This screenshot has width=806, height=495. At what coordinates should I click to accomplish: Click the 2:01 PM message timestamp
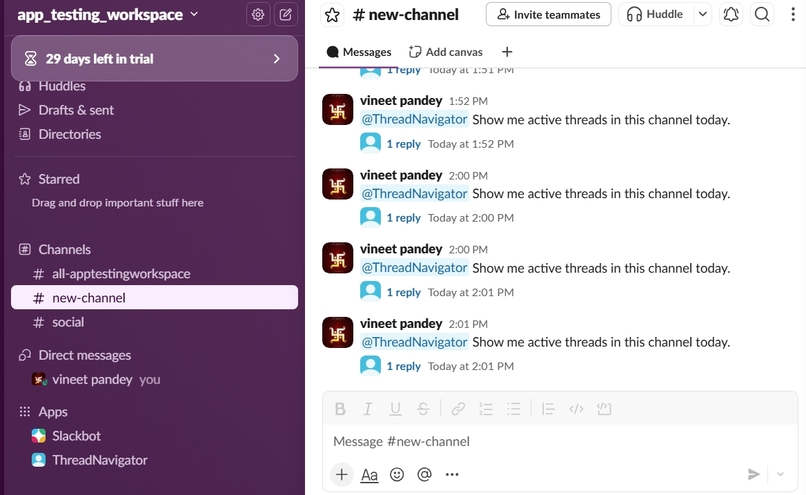(x=468, y=324)
